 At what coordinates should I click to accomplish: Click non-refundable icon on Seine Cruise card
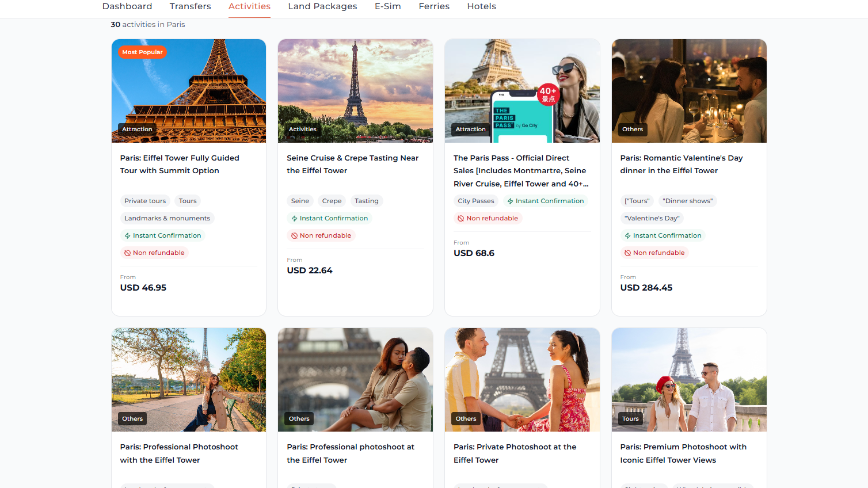pyautogui.click(x=294, y=235)
